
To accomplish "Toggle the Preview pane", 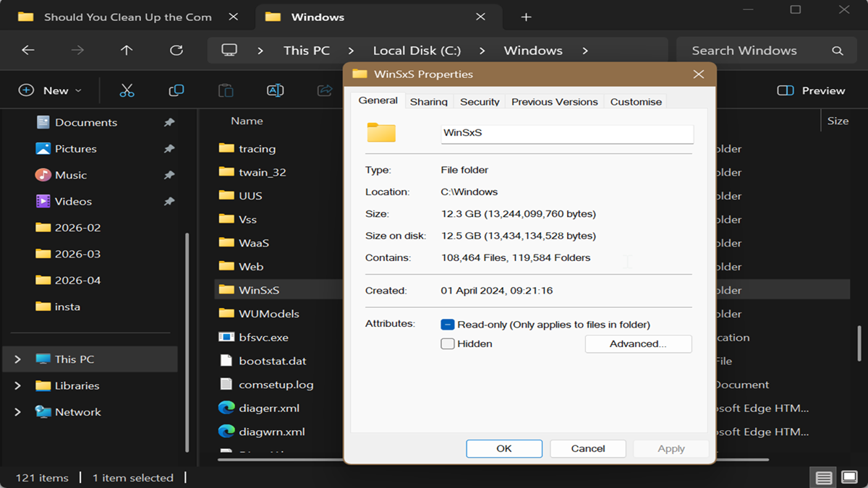I will pos(811,90).
